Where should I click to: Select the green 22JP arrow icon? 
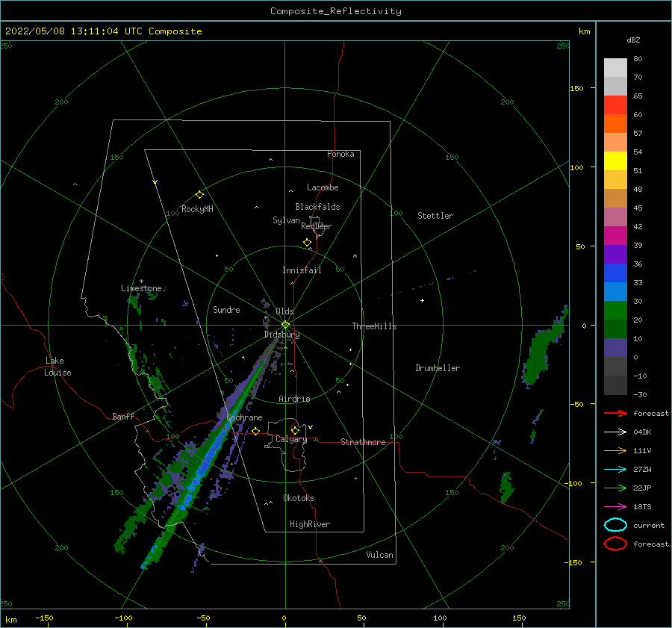(x=615, y=488)
